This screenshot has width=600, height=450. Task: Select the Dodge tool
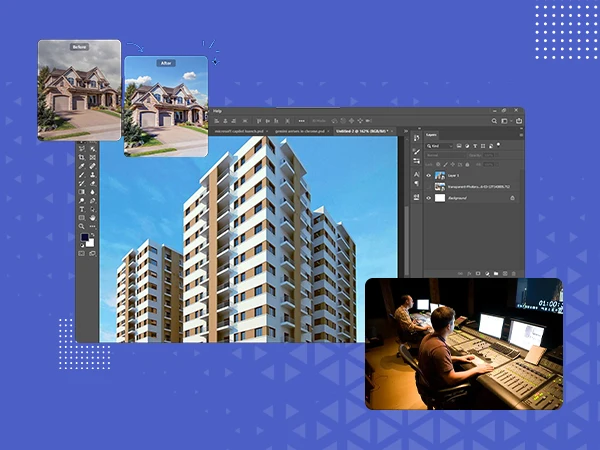coord(82,201)
